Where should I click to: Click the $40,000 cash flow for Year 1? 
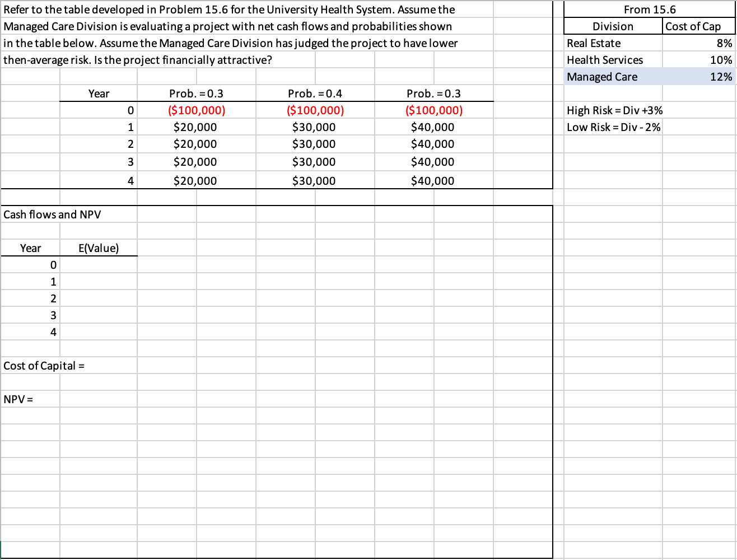pyautogui.click(x=434, y=127)
